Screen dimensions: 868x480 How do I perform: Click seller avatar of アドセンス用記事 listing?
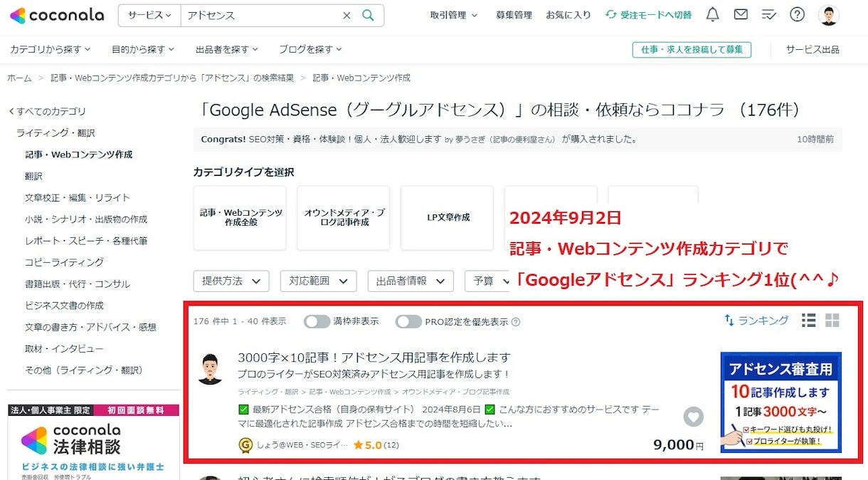211,369
